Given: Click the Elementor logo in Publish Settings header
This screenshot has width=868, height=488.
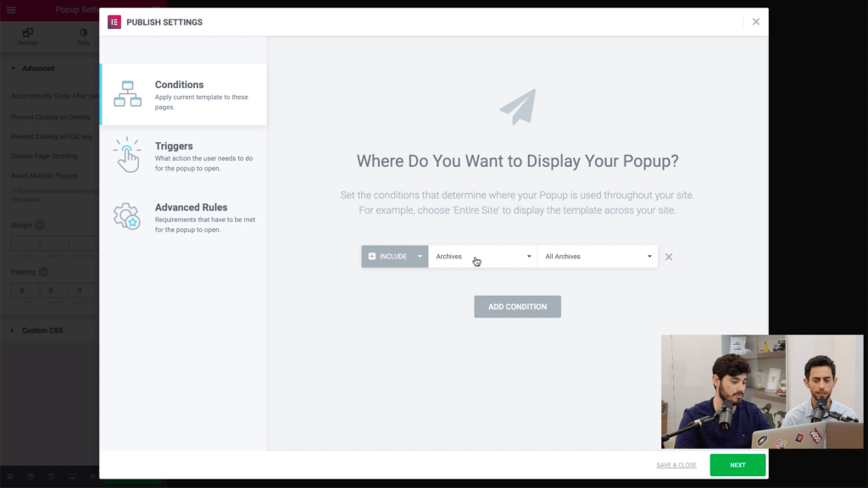Looking at the screenshot, I should [114, 22].
